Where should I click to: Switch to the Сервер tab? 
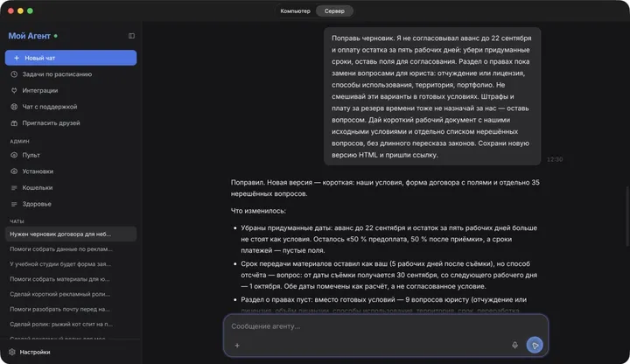point(334,10)
